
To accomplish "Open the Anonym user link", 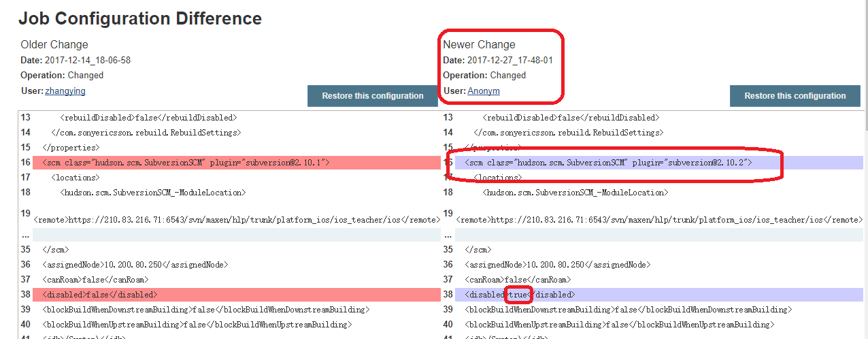I will click(483, 91).
